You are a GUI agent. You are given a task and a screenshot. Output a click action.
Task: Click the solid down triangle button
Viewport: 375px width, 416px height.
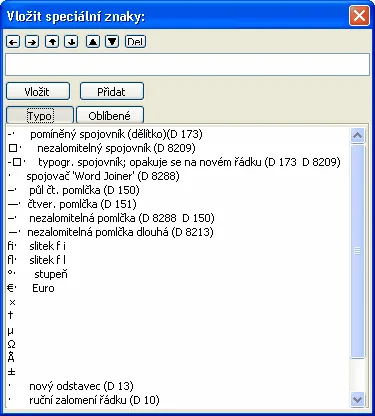[112, 42]
